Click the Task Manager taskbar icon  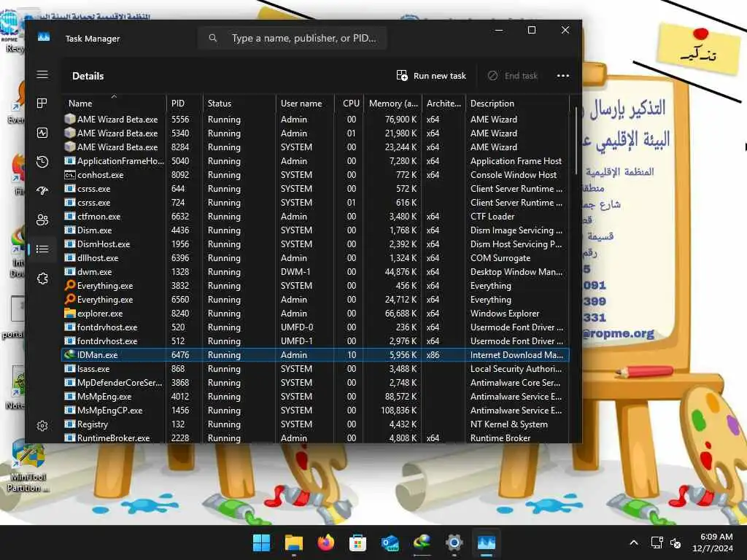tap(487, 542)
